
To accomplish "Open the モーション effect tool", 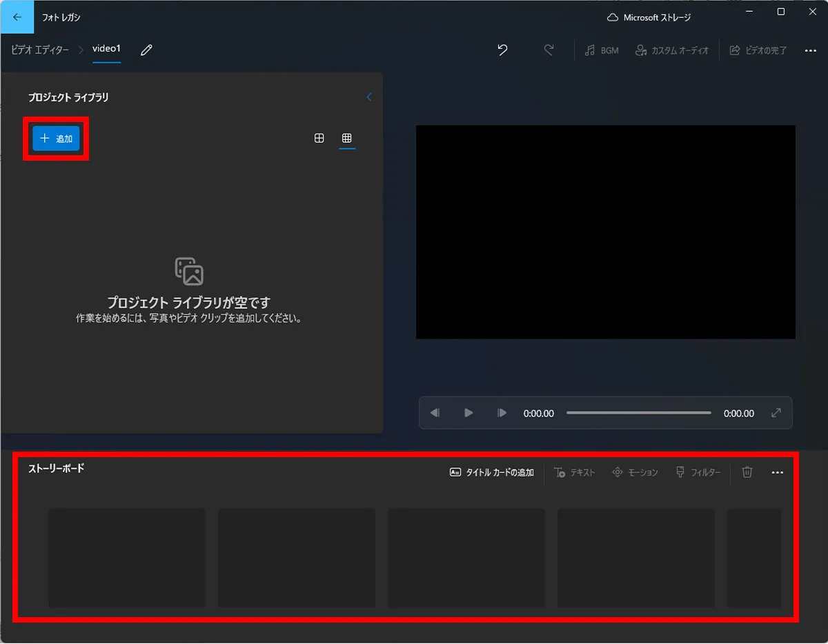I will coord(635,472).
